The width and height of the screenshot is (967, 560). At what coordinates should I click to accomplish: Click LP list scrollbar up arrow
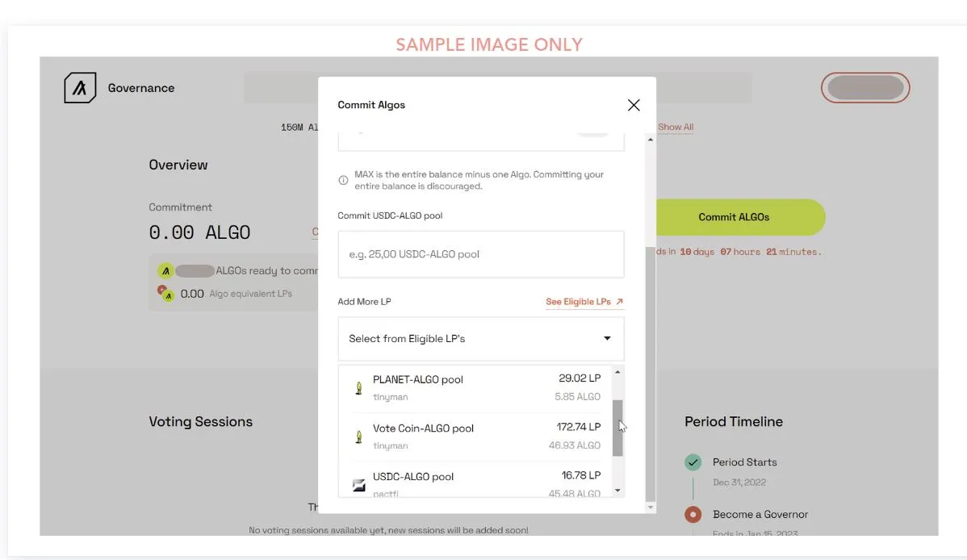[617, 372]
